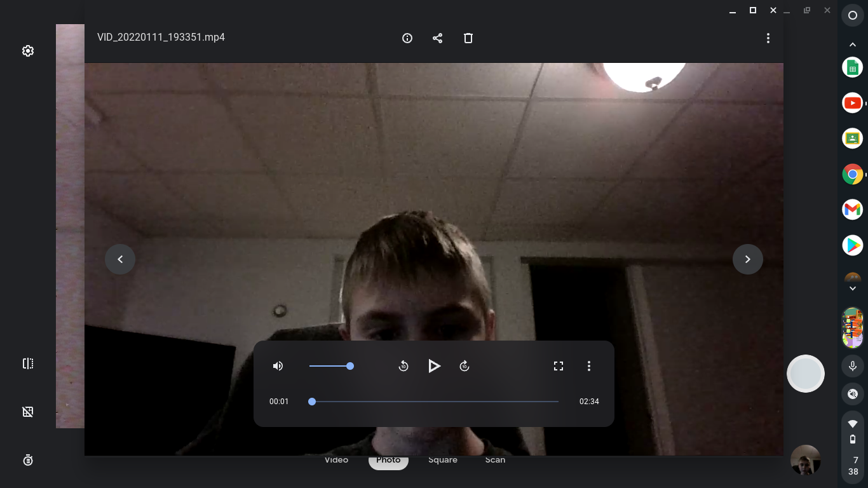Show more shelf apps with the down chevron

(x=853, y=288)
